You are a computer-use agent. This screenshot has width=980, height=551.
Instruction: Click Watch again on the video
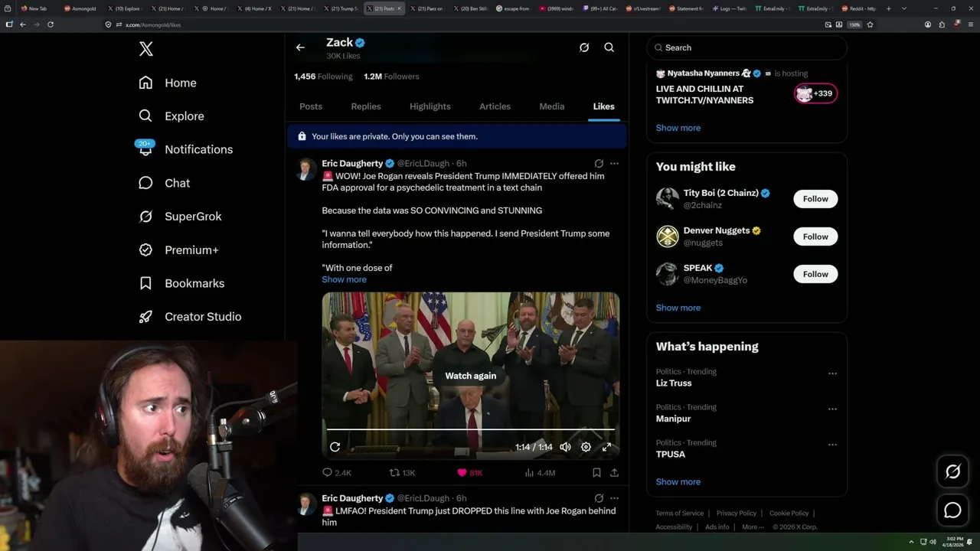click(470, 376)
